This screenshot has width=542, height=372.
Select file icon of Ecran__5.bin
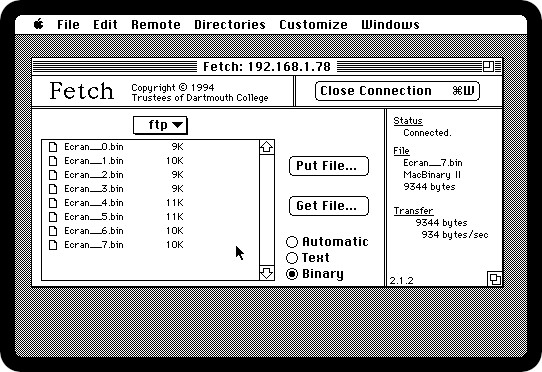[53, 217]
